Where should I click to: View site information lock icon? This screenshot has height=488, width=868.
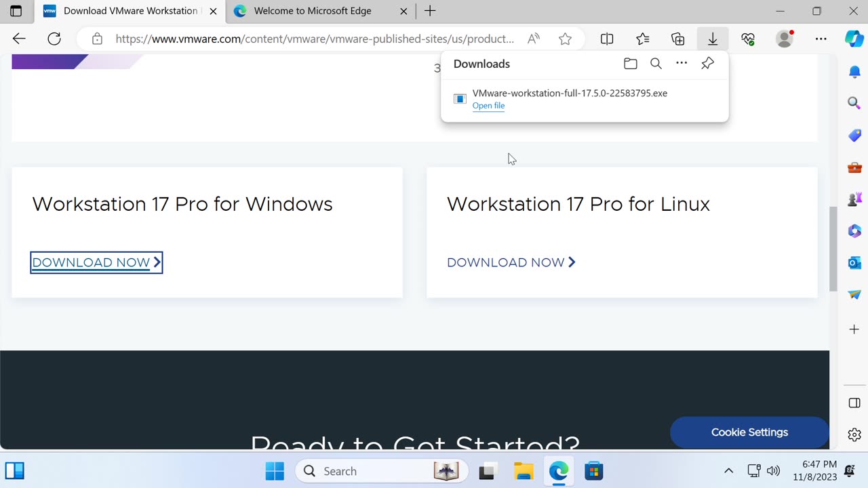(x=97, y=39)
